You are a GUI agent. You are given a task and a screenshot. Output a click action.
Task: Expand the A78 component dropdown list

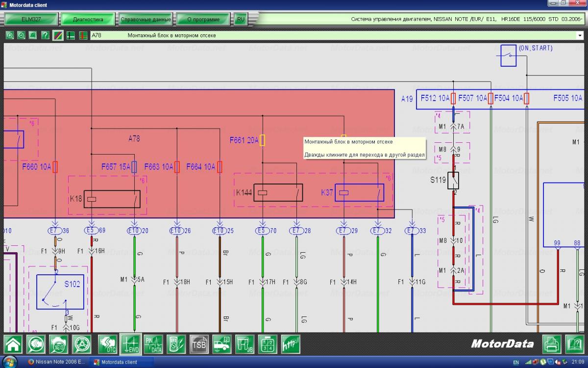[580, 35]
